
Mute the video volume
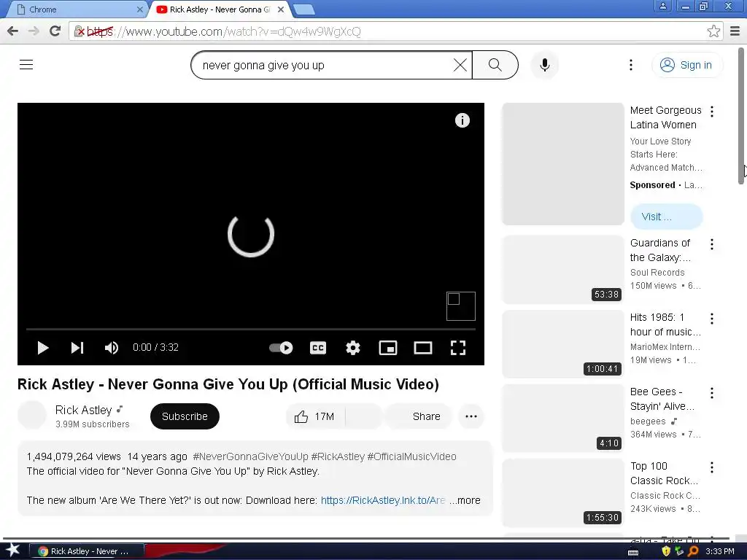click(112, 348)
